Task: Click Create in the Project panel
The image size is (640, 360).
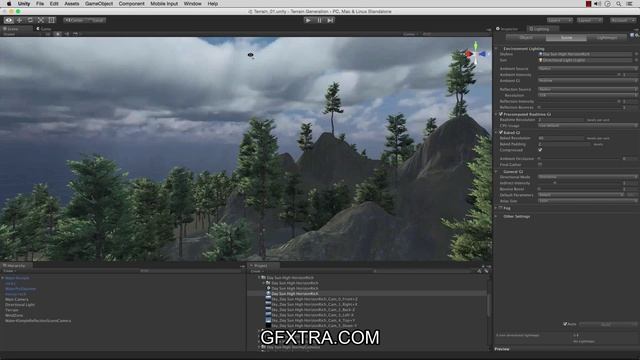Action: [256, 271]
